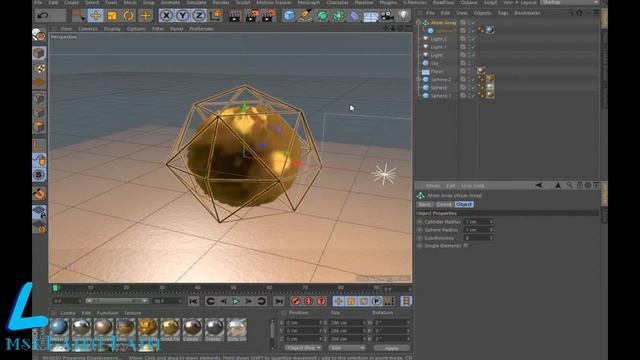Click the Sphere Radius field
Viewport: 640px width, 360px height.
coord(478,230)
